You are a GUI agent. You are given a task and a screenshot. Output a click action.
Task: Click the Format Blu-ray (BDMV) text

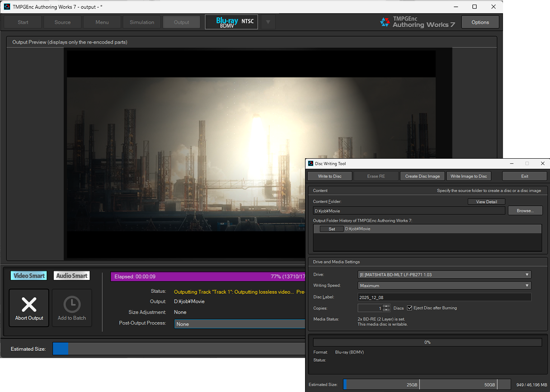coord(349,352)
